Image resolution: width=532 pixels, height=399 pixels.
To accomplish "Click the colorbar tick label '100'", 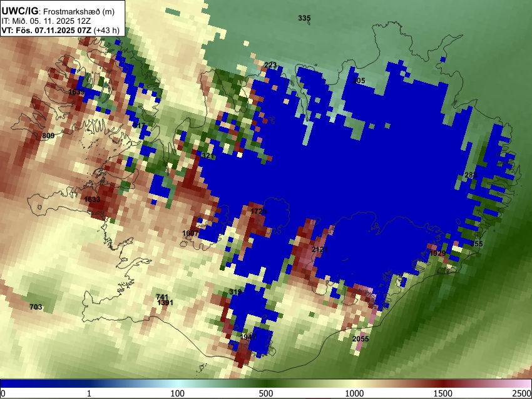I will (178, 393).
